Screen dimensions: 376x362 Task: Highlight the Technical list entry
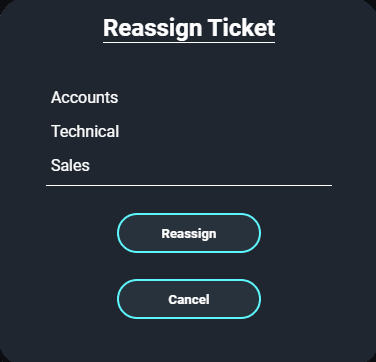coord(189,131)
